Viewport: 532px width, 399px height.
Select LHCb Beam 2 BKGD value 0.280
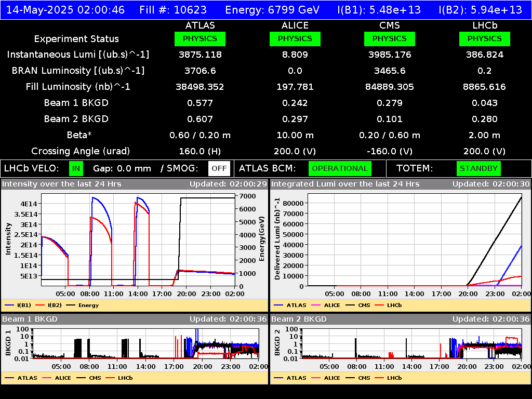click(x=485, y=119)
